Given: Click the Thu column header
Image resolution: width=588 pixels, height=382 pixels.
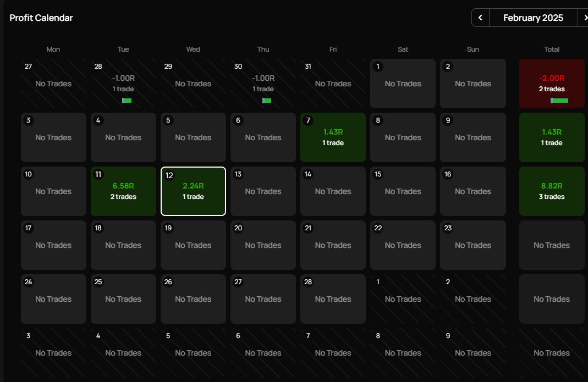Looking at the screenshot, I should (x=263, y=49).
